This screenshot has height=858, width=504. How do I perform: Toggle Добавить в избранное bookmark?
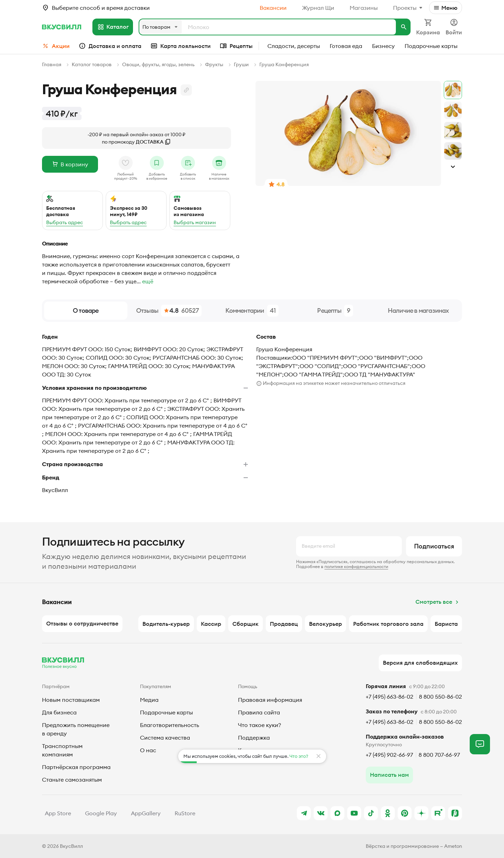pos(157,163)
